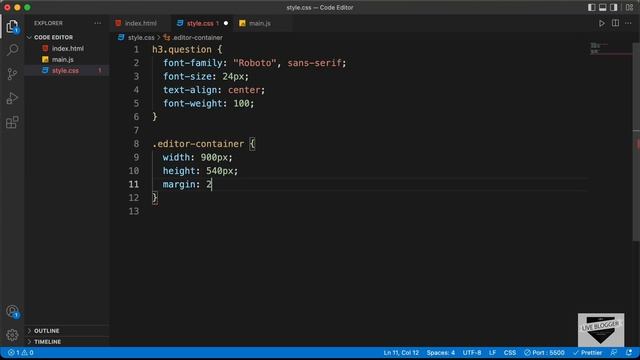This screenshot has width=640, height=360.
Task: Click .editor-container in the breadcrumb
Action: tap(197, 37)
